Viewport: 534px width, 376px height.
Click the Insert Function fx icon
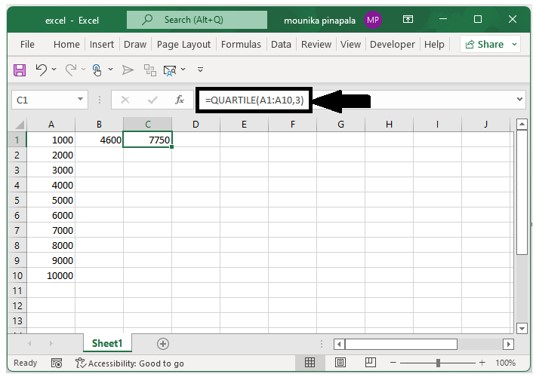(x=179, y=100)
